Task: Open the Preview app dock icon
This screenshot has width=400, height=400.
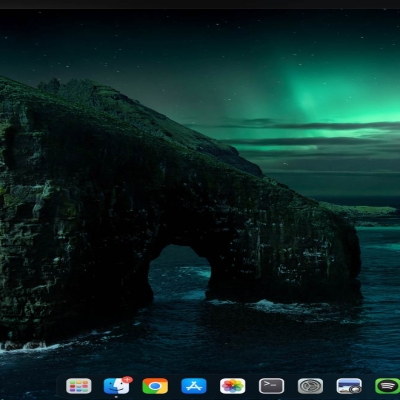Action: pos(349,386)
